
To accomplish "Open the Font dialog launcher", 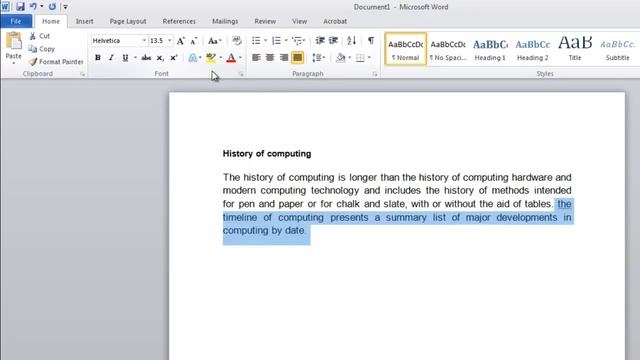I will pyautogui.click(x=241, y=74).
